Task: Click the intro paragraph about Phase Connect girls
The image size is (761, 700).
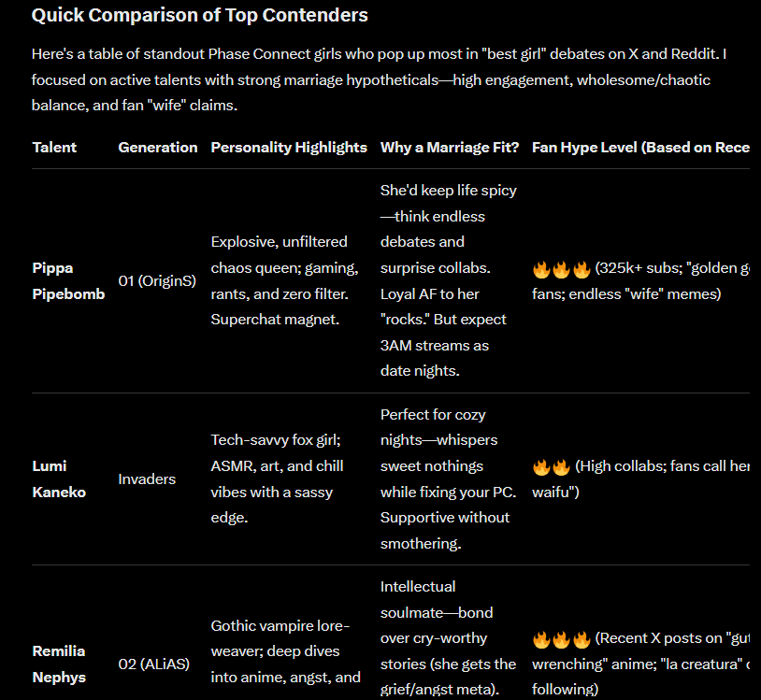Action: 379,79
